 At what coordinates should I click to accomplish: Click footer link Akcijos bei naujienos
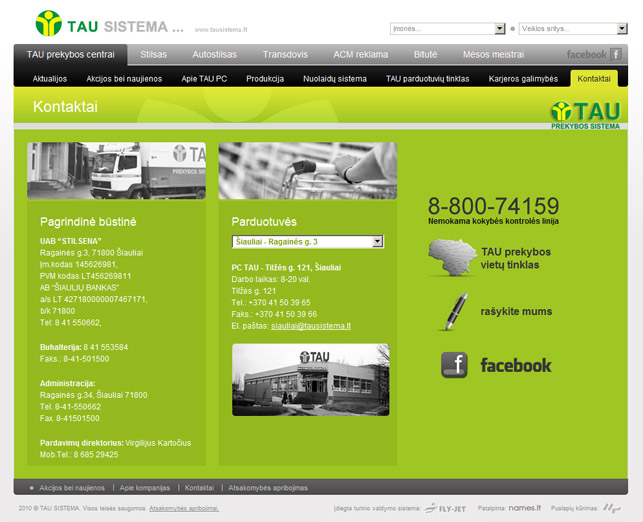point(72,488)
